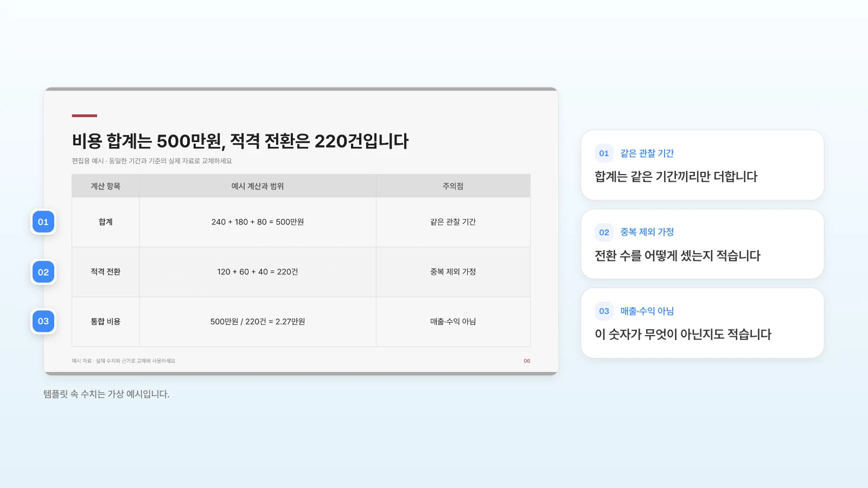Select the "적격 전환" row label cell
Screen dimensions: 868x488
(106, 272)
